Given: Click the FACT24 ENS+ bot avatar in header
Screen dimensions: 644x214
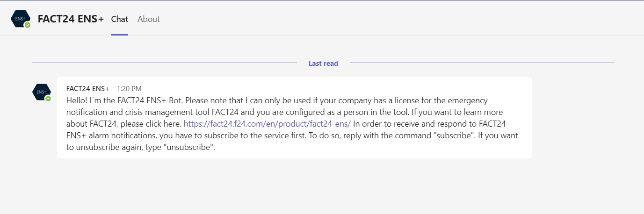Looking at the screenshot, I should 20,19.
